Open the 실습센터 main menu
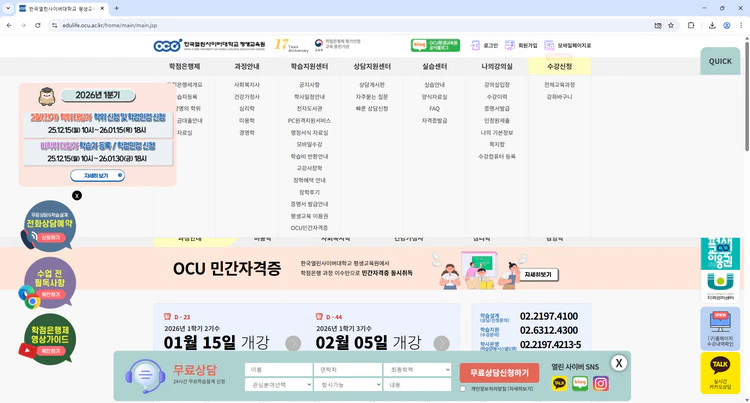This screenshot has height=403, width=750. (434, 66)
